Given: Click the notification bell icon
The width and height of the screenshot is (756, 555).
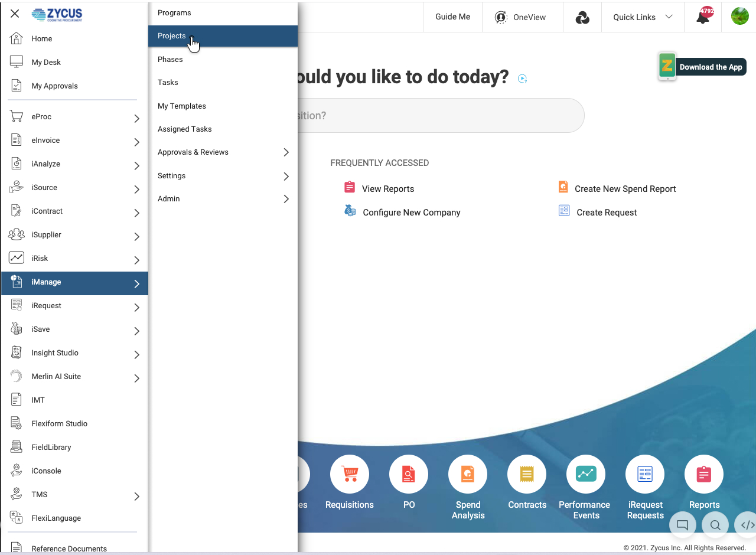Looking at the screenshot, I should tap(702, 17).
